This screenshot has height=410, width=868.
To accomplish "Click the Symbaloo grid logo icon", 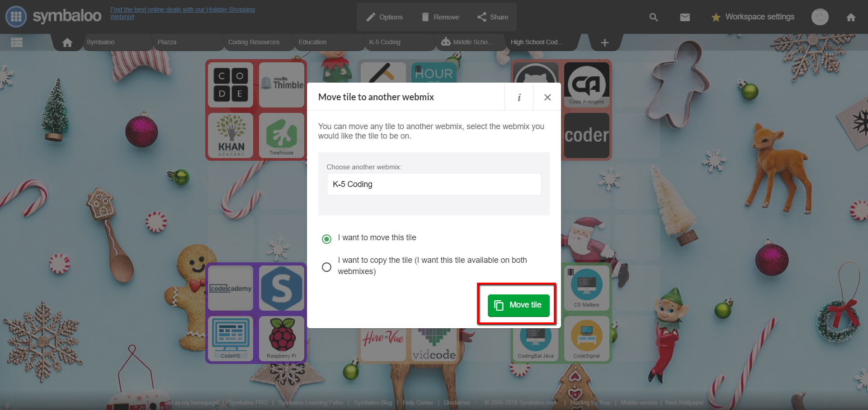I will pyautogui.click(x=16, y=17).
